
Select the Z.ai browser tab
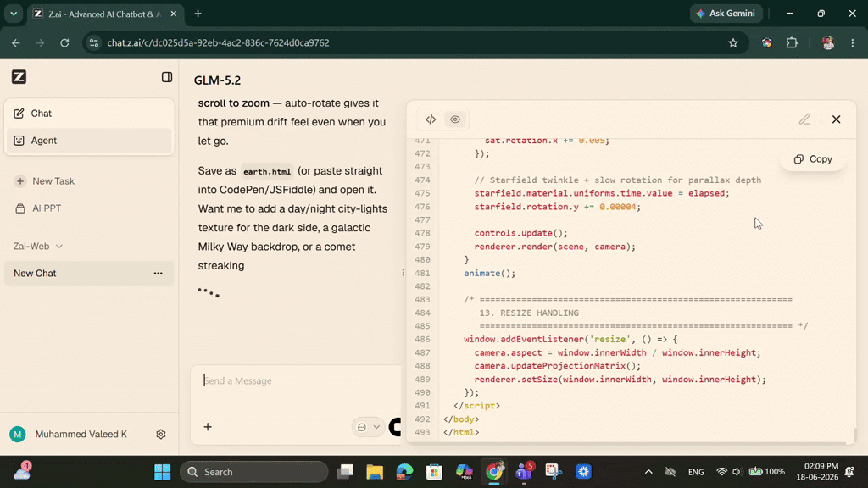click(x=105, y=14)
